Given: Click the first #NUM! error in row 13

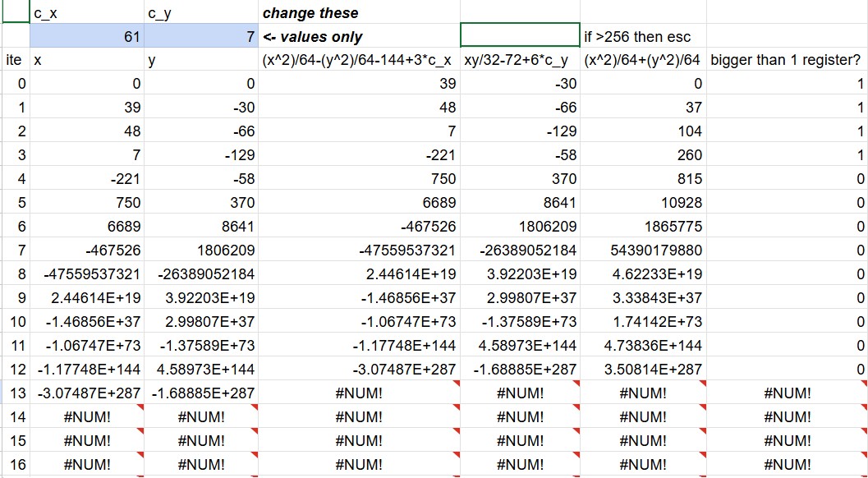Looking at the screenshot, I should click(x=359, y=393).
